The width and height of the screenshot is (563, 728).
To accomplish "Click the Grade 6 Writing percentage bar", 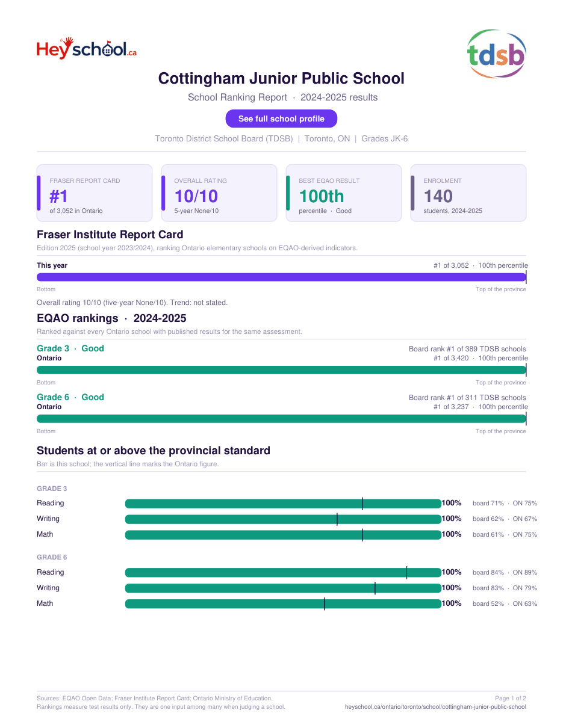I will pos(283,588).
